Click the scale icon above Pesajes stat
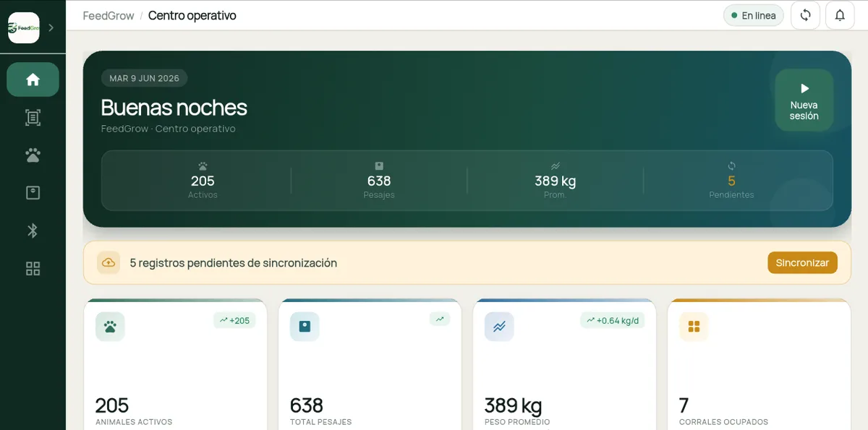The image size is (868, 430). pyautogui.click(x=379, y=166)
